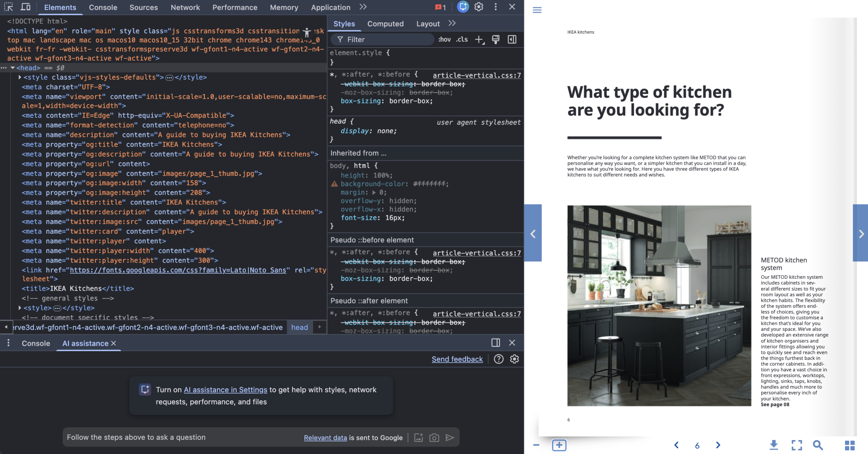Click AI assistance in Settings link
This screenshot has height=454, width=868.
coord(225,390)
